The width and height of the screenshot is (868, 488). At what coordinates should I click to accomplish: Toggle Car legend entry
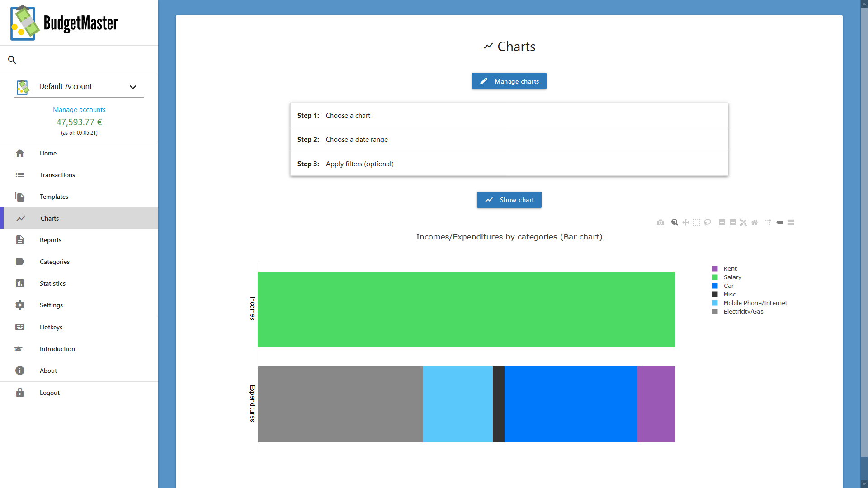point(723,286)
